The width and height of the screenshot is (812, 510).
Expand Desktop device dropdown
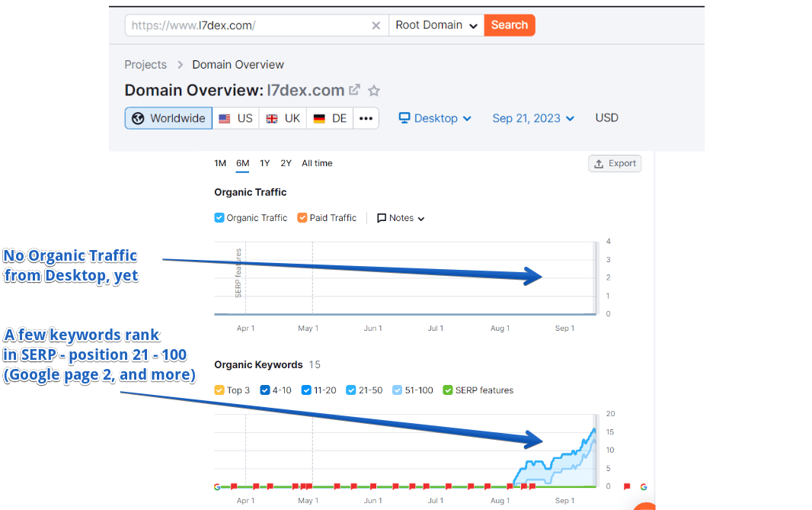(x=435, y=118)
